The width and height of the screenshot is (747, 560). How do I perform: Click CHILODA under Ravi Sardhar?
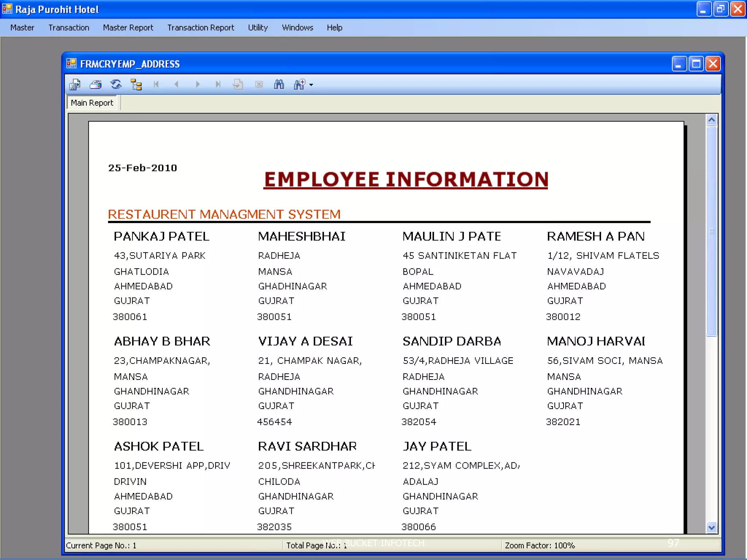coord(279,482)
